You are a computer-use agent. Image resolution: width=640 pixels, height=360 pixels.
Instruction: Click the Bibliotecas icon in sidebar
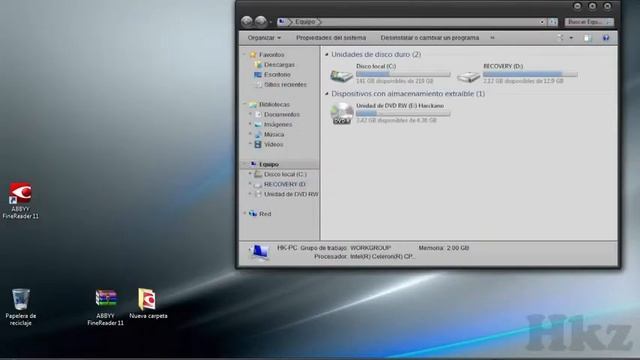click(x=253, y=104)
